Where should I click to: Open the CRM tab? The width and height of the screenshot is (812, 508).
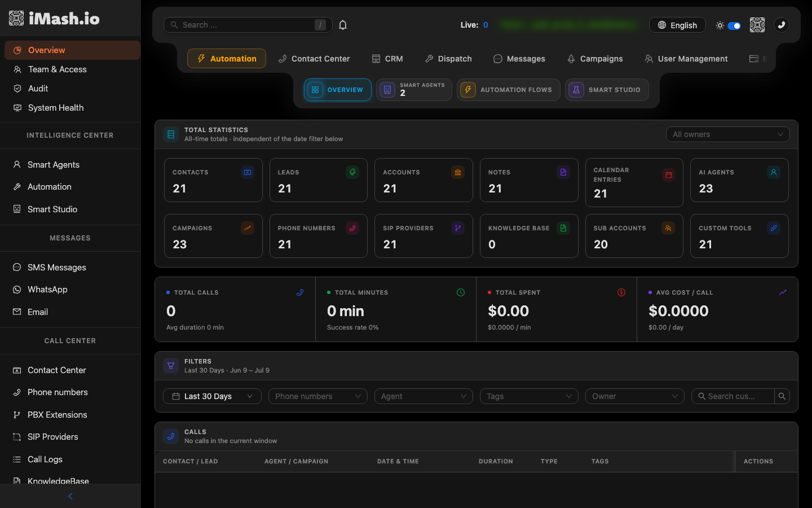click(x=387, y=59)
